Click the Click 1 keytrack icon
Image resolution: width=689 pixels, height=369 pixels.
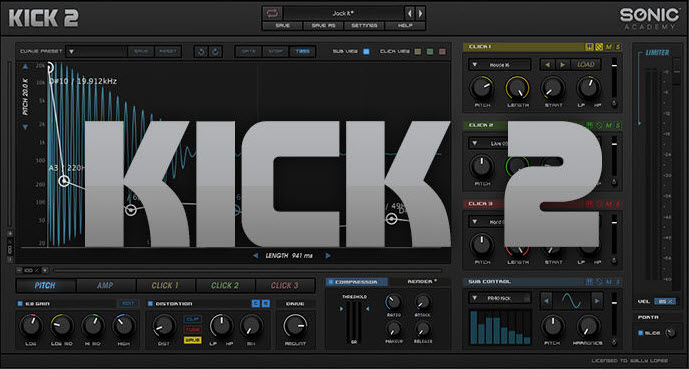coord(590,47)
